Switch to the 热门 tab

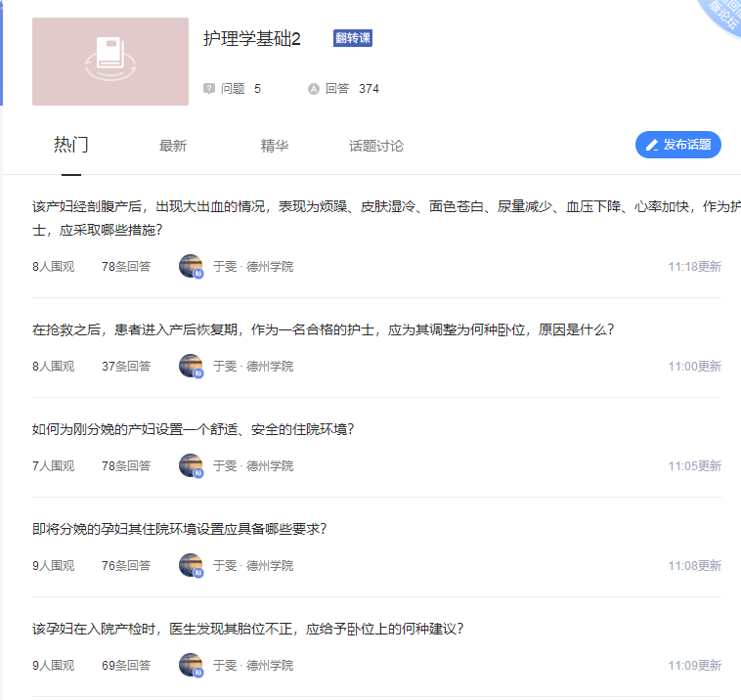click(x=70, y=146)
